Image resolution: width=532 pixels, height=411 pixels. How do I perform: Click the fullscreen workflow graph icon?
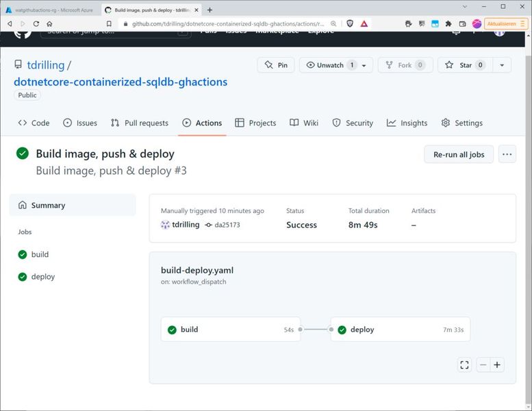(x=464, y=365)
